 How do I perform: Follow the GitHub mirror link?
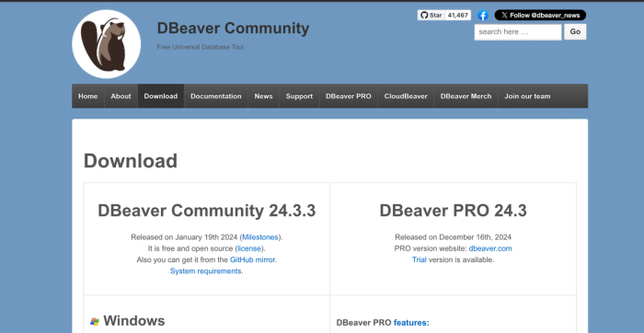(x=253, y=259)
